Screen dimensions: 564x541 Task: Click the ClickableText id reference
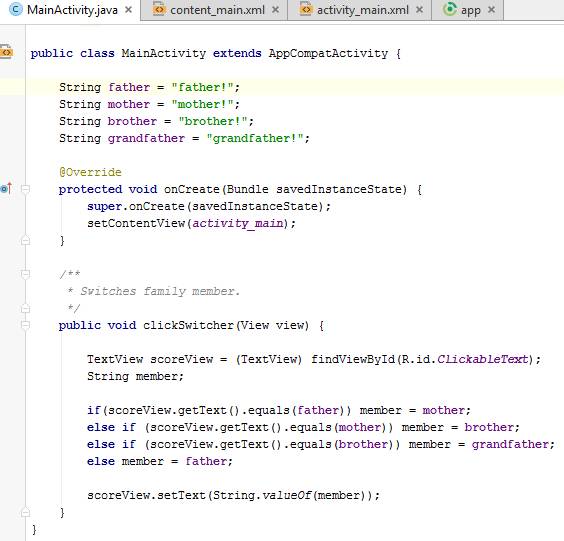pyautogui.click(x=482, y=359)
